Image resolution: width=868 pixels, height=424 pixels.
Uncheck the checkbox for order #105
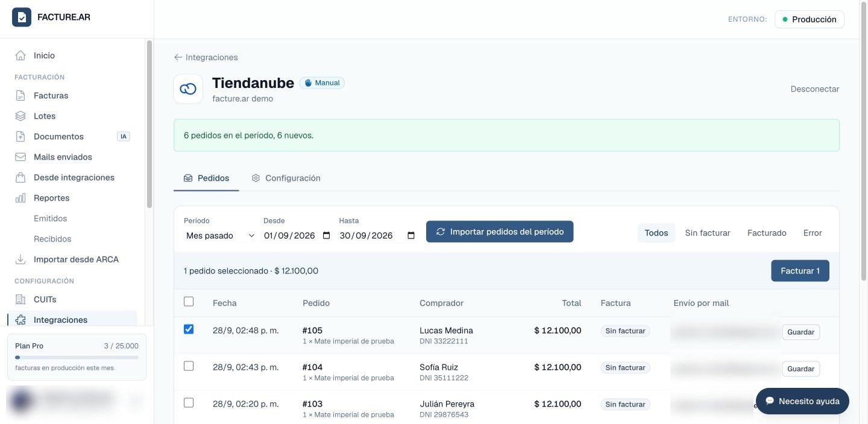[189, 329]
